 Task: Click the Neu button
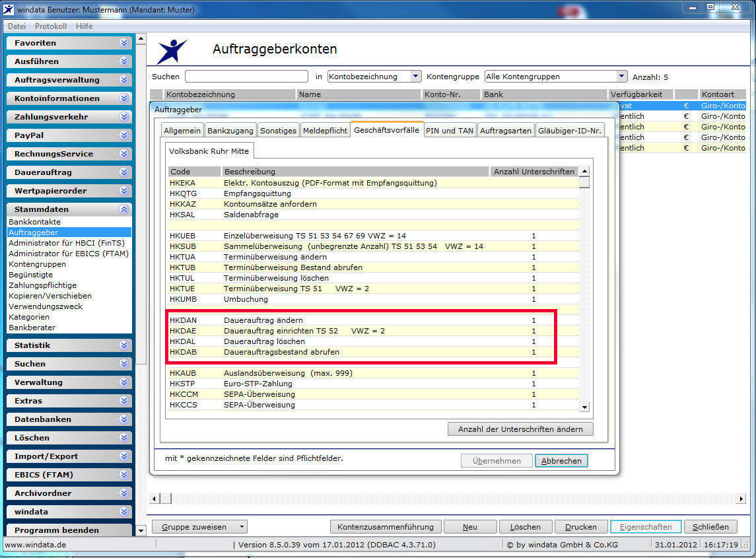coord(470,527)
